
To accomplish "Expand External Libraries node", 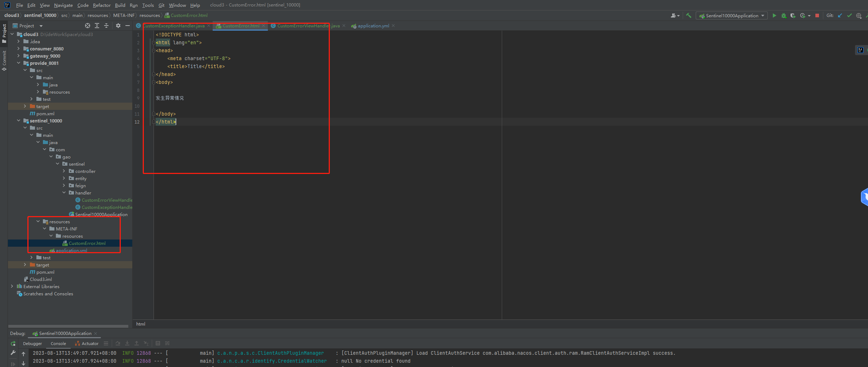I will (12, 286).
